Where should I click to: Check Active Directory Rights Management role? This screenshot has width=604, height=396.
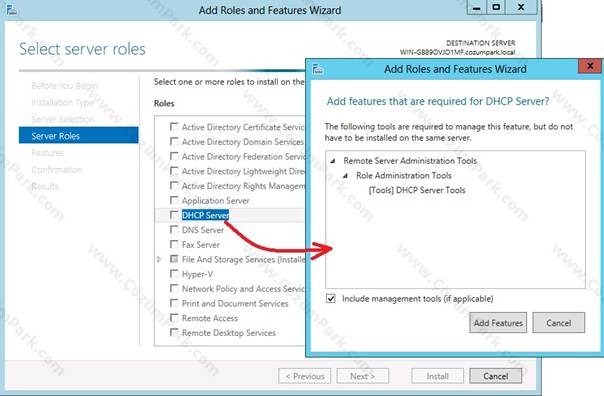pyautogui.click(x=174, y=186)
